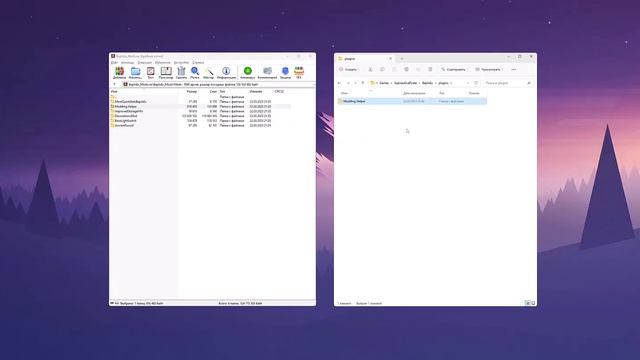Screen dimensions: 640x360
Task: Open the Создать (New) dropdown in Explorer
Action: [x=349, y=69]
